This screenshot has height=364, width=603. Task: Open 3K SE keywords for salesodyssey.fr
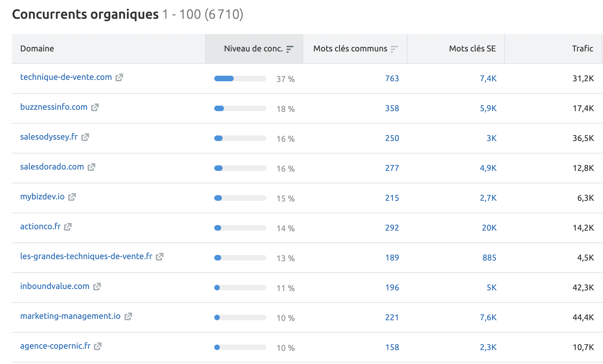[491, 138]
